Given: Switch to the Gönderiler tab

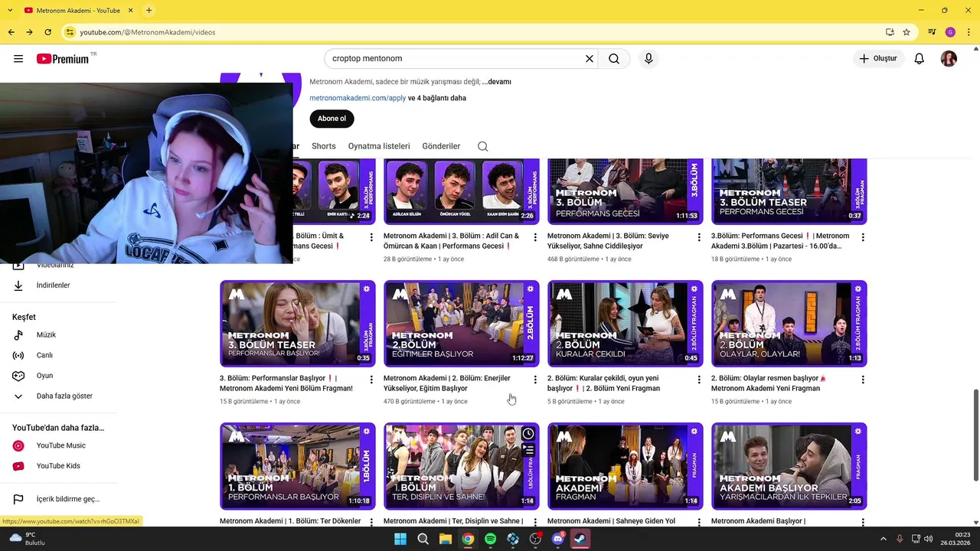Looking at the screenshot, I should [x=441, y=146].
